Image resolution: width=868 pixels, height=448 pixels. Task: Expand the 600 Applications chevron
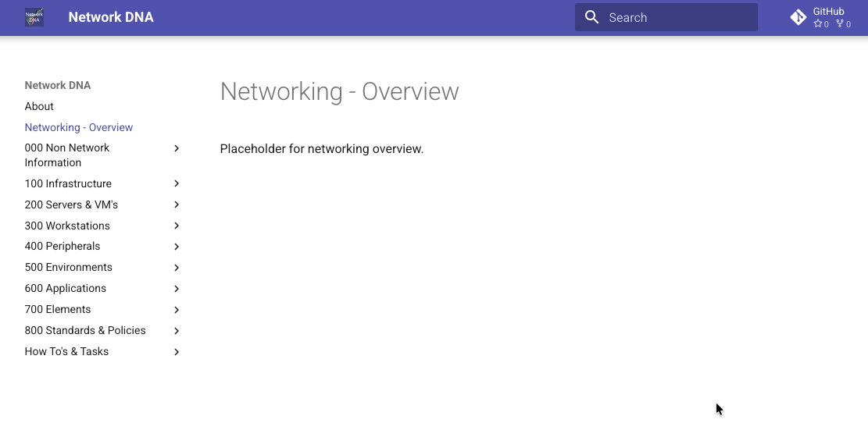coord(177,289)
